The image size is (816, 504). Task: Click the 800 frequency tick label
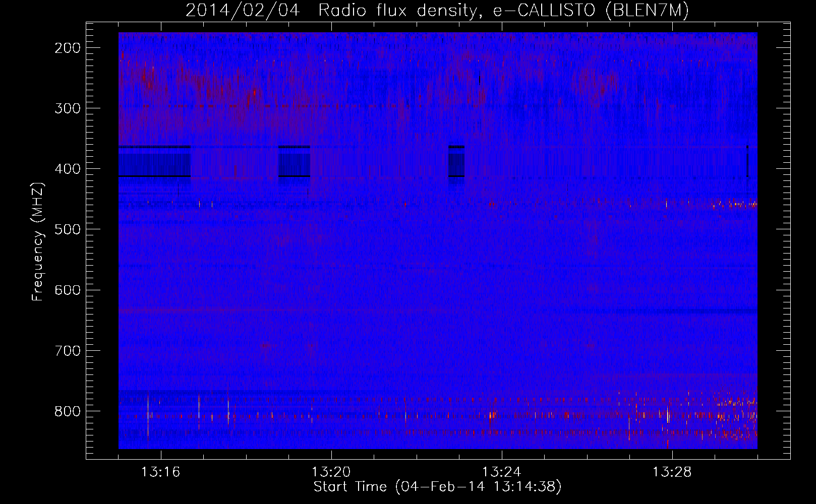[68, 411]
